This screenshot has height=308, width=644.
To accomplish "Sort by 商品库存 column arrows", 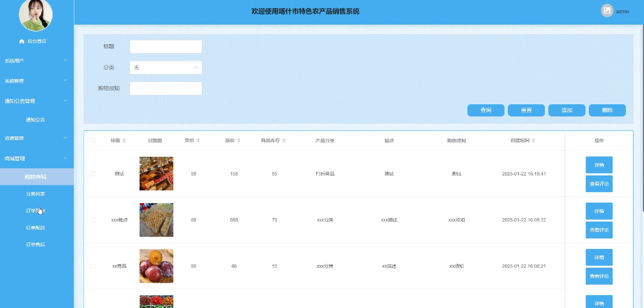I will pos(284,141).
